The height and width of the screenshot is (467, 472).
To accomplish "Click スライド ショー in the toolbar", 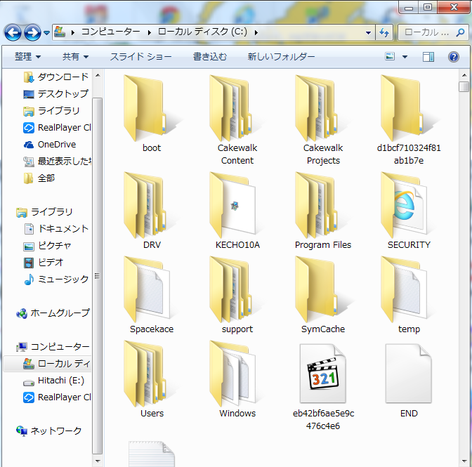I will pyautogui.click(x=141, y=57).
